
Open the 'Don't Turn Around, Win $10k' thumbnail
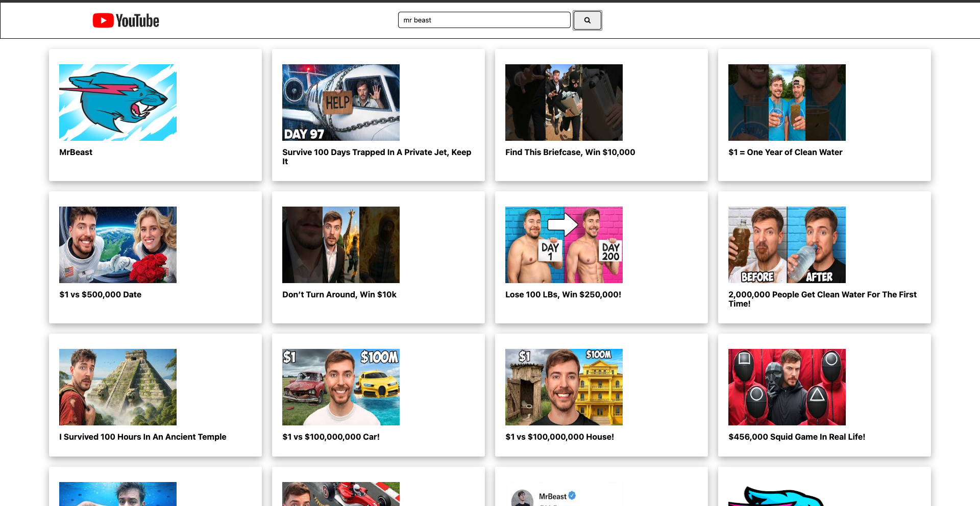(340, 244)
